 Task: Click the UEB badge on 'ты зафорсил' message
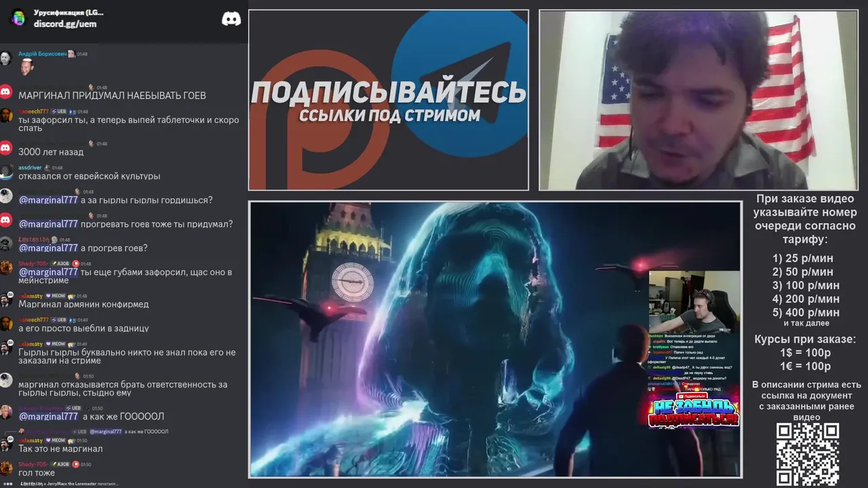point(58,112)
